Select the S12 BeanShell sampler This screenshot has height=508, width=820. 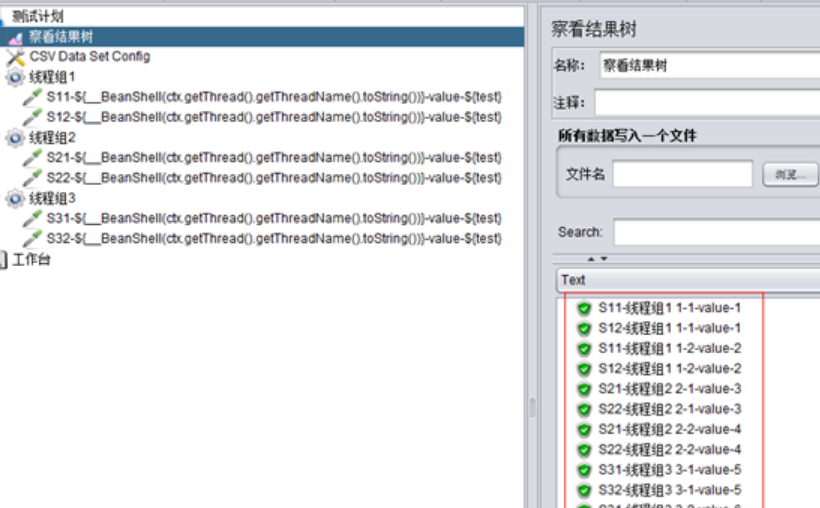click(274, 117)
